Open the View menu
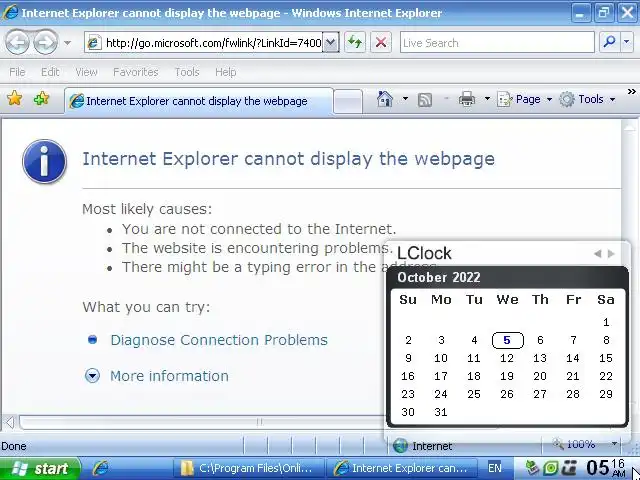 click(x=86, y=72)
